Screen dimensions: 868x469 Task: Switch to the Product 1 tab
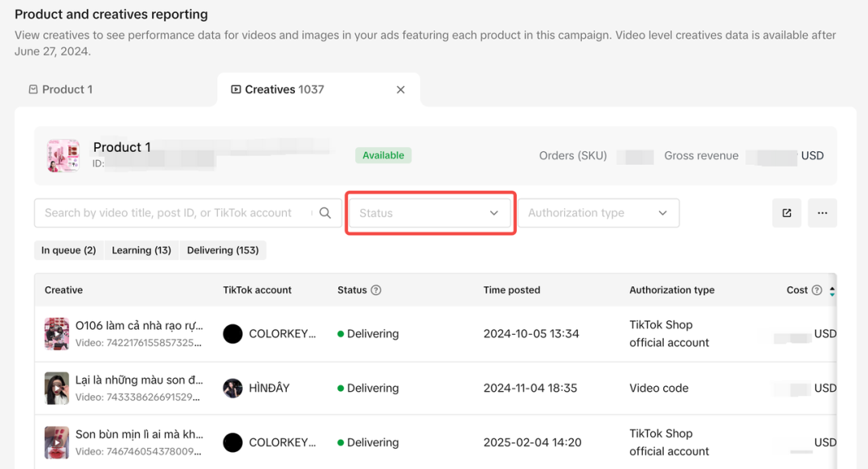click(61, 90)
